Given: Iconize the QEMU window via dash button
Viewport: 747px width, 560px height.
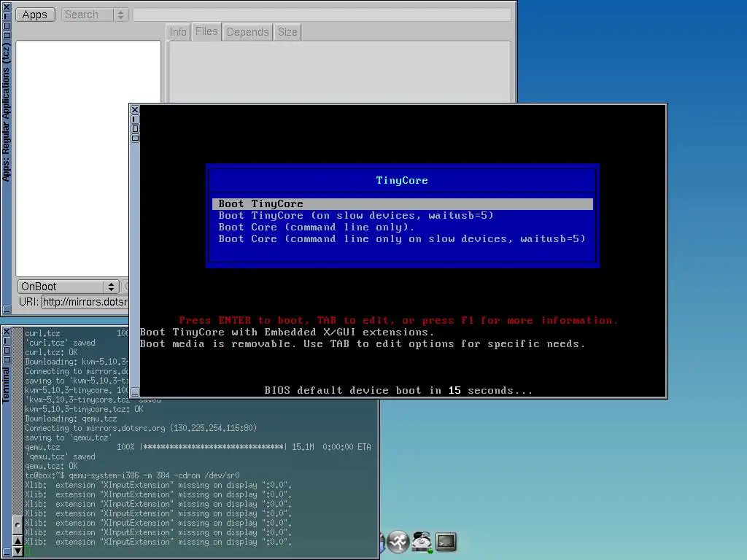Looking at the screenshot, I should [x=135, y=119].
